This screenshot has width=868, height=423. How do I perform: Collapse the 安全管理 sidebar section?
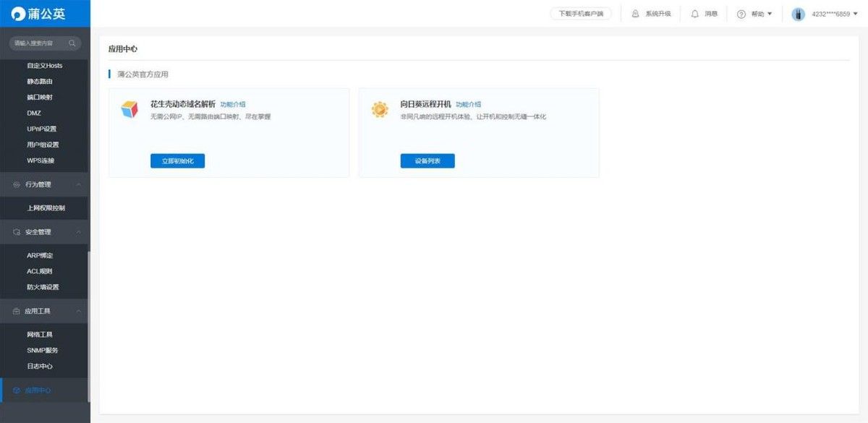(x=78, y=232)
